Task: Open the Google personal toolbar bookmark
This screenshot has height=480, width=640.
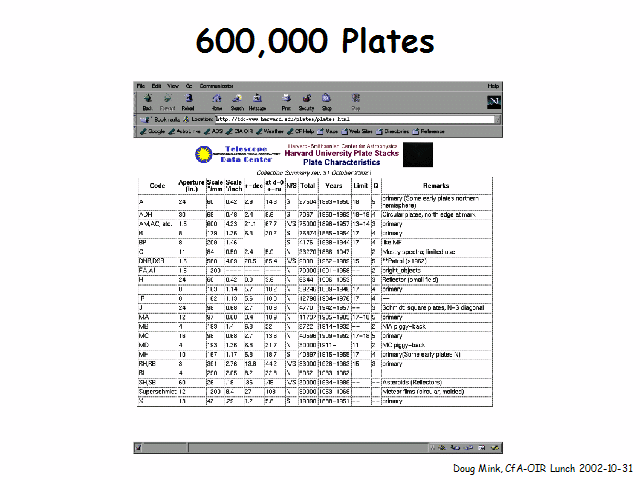Action: coord(152,131)
